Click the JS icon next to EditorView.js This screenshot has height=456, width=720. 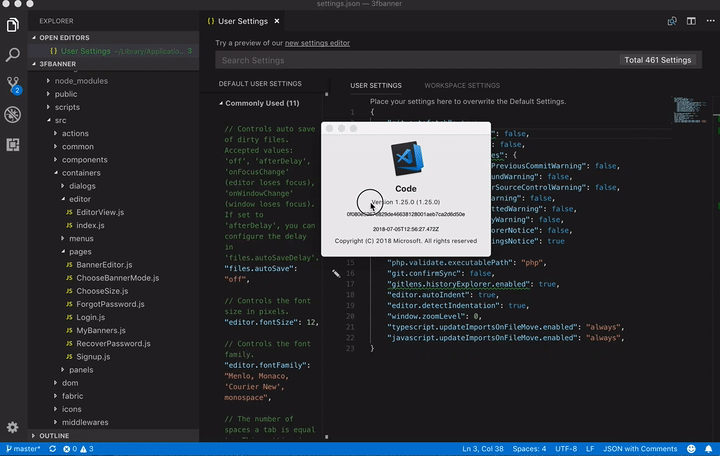69,212
